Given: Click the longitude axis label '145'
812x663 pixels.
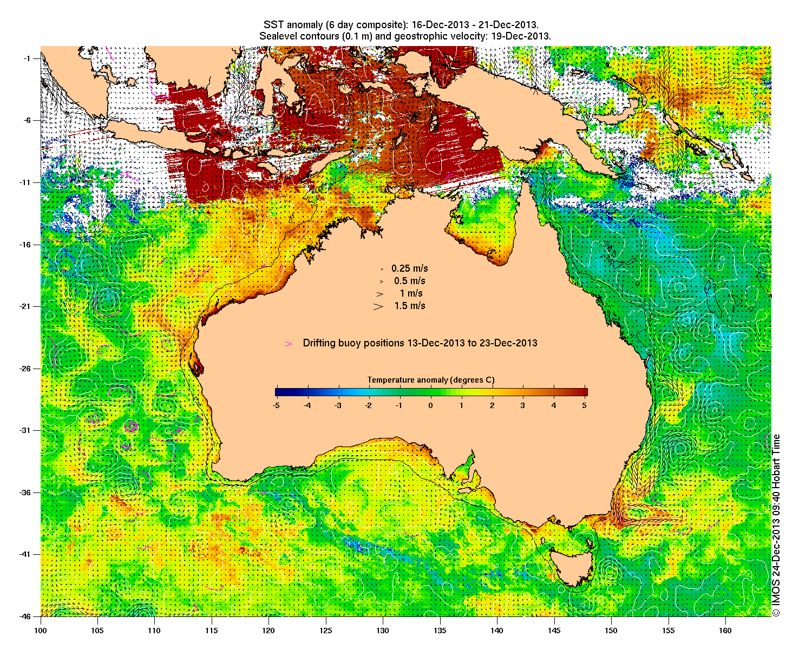Looking at the screenshot, I should pyautogui.click(x=554, y=630).
